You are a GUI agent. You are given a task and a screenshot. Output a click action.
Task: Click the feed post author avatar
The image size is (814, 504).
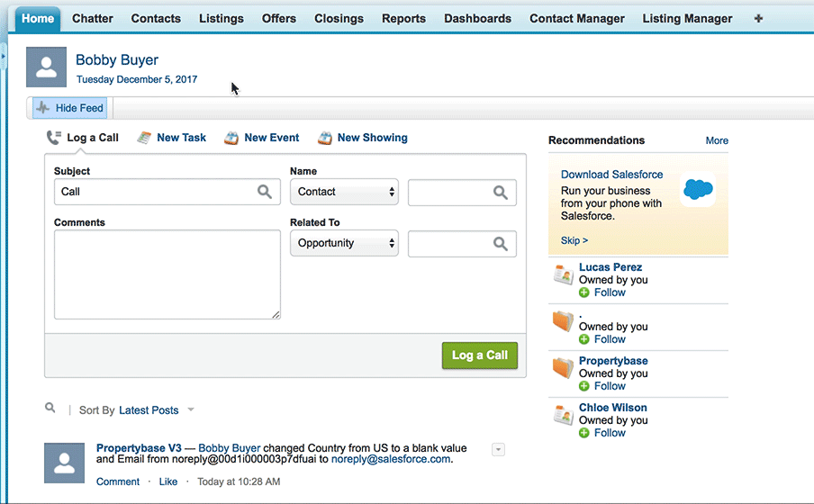[64, 463]
